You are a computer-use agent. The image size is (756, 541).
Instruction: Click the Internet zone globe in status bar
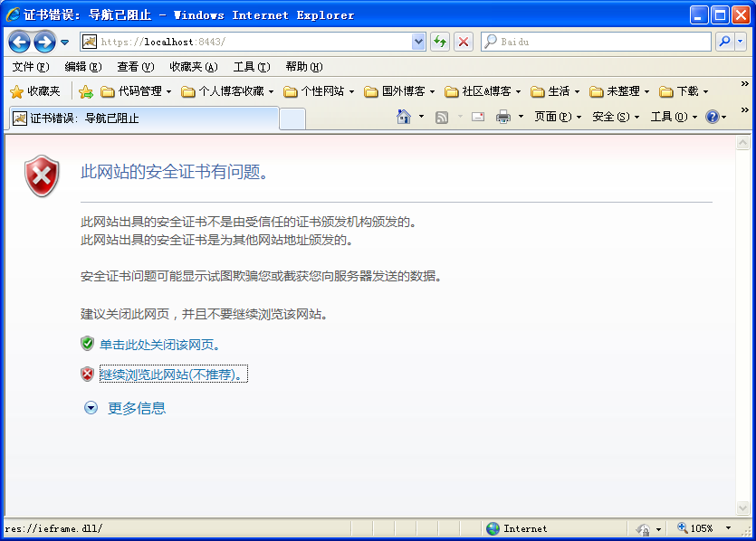click(493, 529)
